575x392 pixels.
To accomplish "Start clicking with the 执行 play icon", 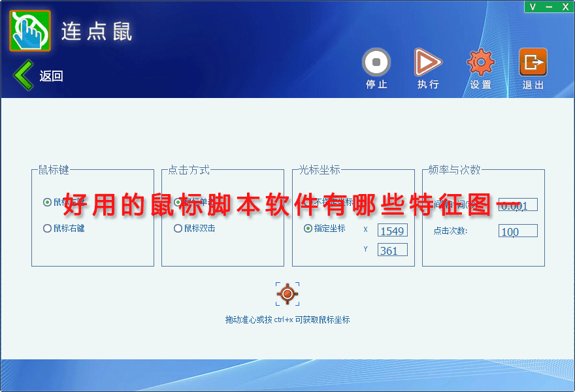I will coord(427,62).
